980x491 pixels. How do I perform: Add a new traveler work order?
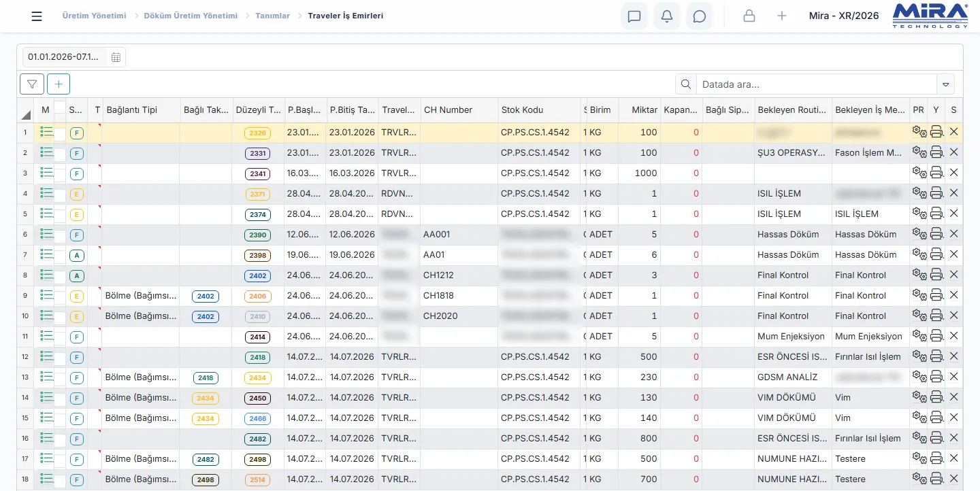pos(59,84)
